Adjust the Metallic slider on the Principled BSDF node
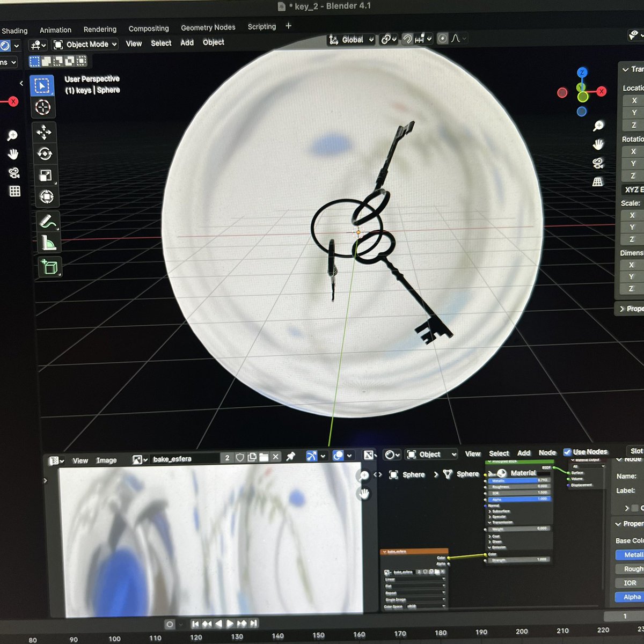The image size is (644, 644). point(519,481)
